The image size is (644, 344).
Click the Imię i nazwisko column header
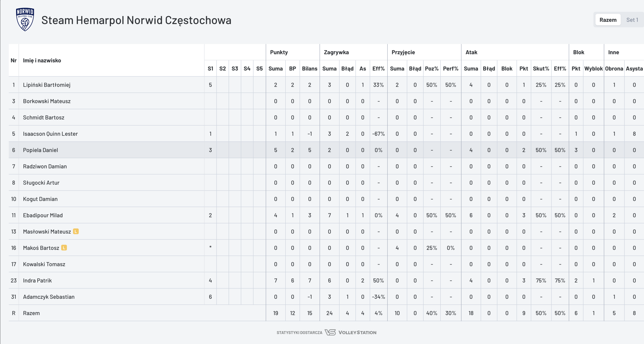pos(42,60)
